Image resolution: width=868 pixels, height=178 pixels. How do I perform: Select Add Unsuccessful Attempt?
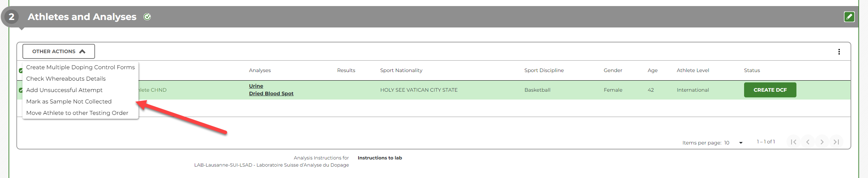(x=64, y=90)
